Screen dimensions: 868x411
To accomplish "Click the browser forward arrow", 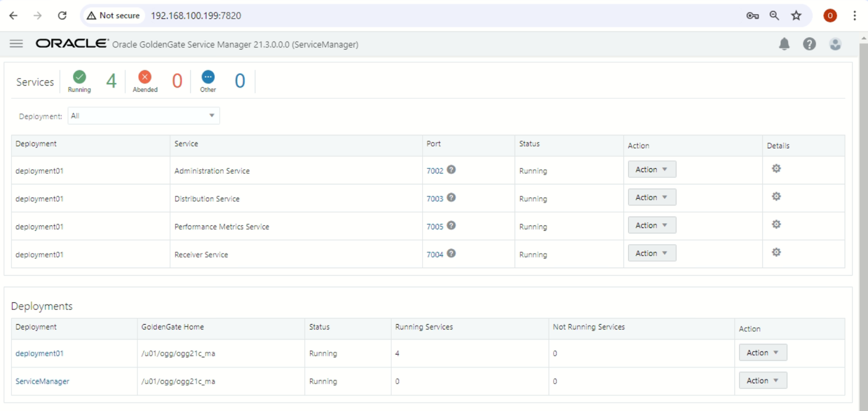I will [x=37, y=16].
